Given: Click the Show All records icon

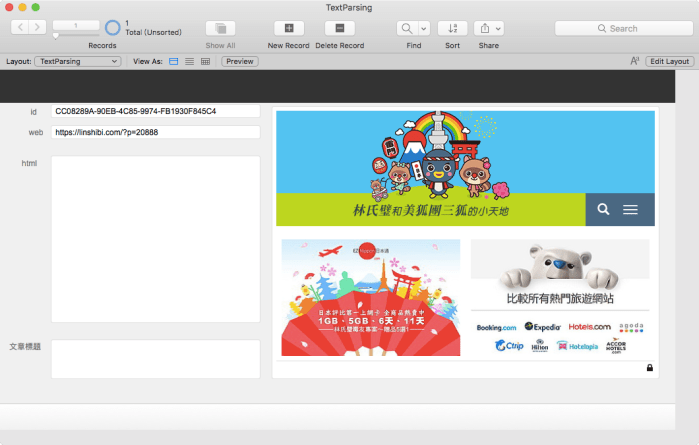Looking at the screenshot, I should [220, 28].
